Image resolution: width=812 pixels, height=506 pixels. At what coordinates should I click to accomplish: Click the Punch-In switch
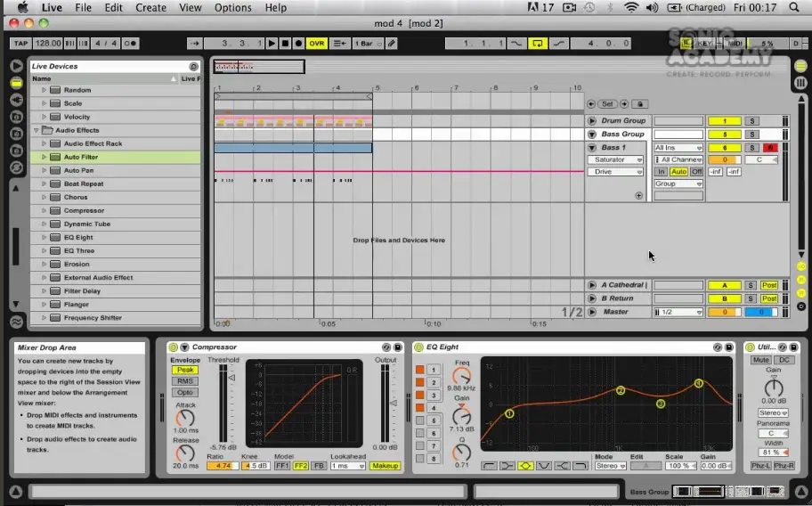coord(516,44)
